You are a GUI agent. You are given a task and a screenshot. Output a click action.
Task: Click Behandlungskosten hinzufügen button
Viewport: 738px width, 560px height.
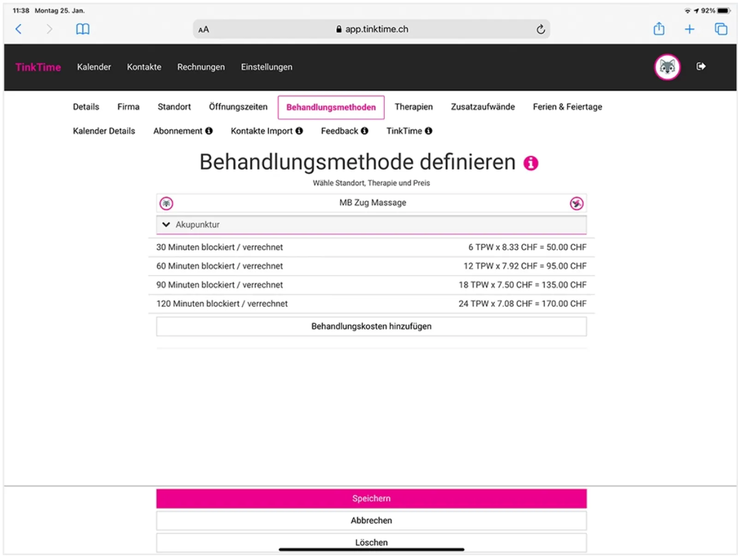tap(371, 326)
